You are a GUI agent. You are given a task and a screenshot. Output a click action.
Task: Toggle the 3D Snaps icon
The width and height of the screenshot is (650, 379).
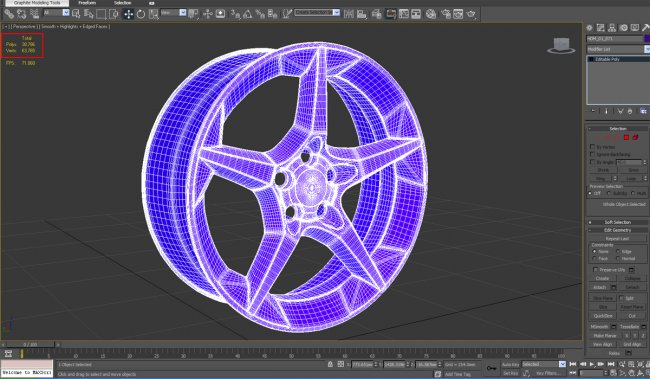tap(235, 14)
